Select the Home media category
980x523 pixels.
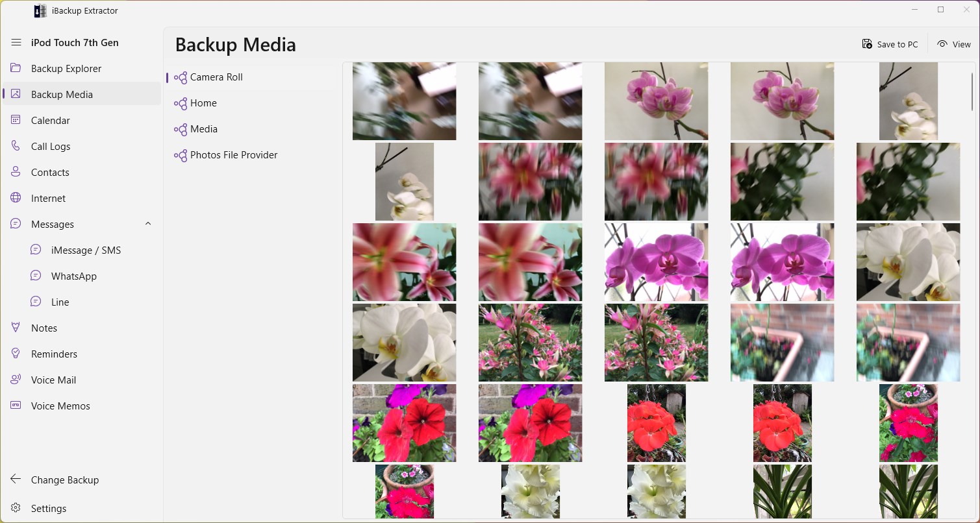(203, 103)
